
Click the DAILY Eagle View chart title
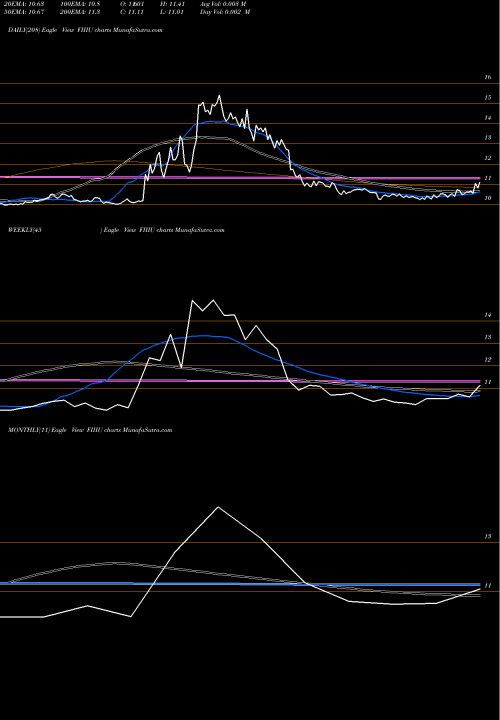85,30
